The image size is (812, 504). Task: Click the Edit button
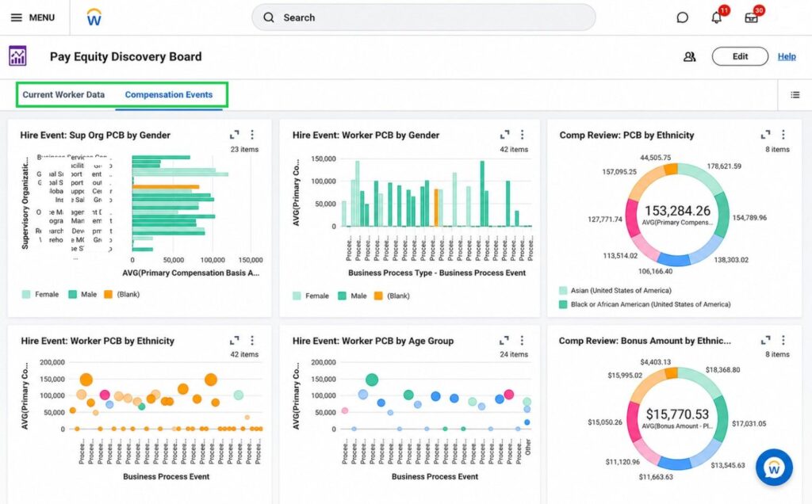[740, 56]
